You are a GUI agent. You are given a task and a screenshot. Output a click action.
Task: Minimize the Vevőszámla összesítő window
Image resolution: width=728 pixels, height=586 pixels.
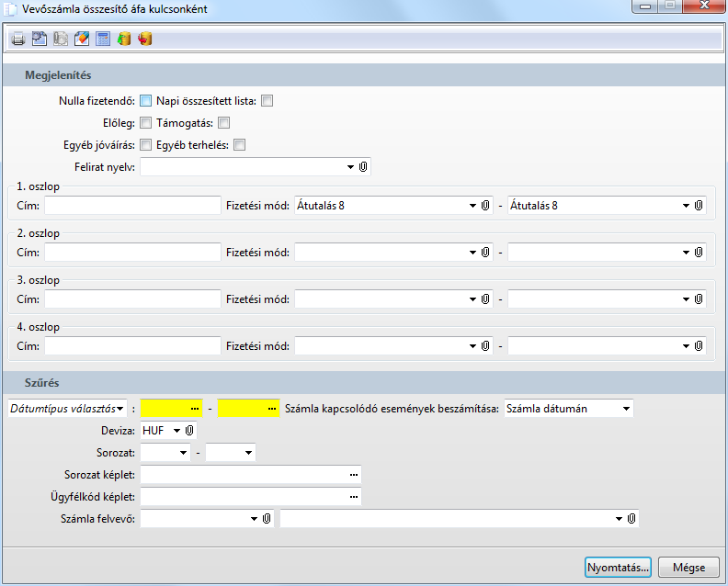coord(645,6)
